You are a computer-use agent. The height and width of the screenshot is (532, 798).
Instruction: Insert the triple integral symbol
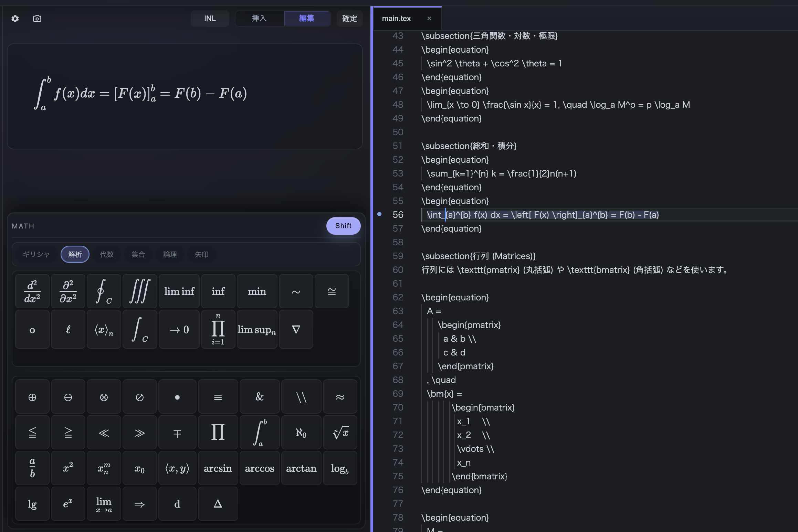[x=140, y=291]
